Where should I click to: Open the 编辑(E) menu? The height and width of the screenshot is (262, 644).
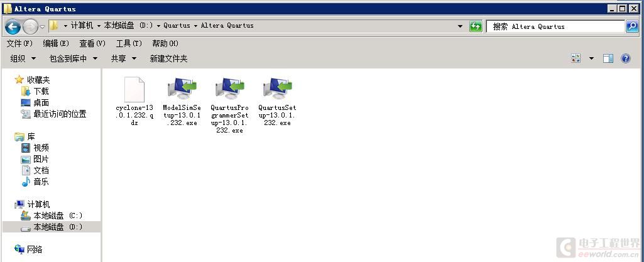pyautogui.click(x=56, y=43)
